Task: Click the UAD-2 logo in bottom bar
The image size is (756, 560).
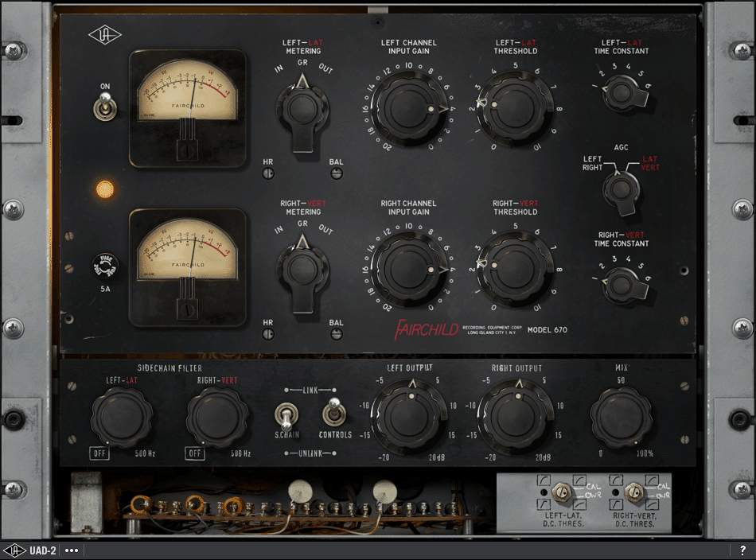Action: pyautogui.click(x=14, y=550)
